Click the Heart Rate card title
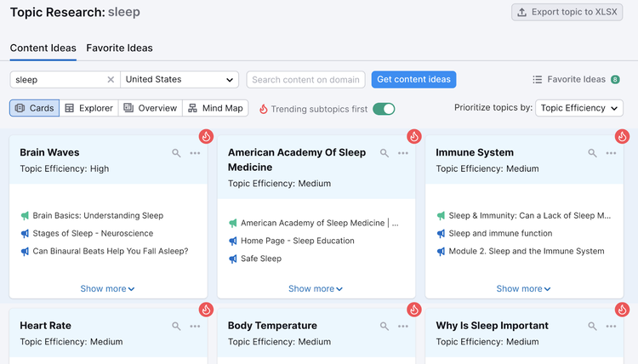 click(46, 326)
